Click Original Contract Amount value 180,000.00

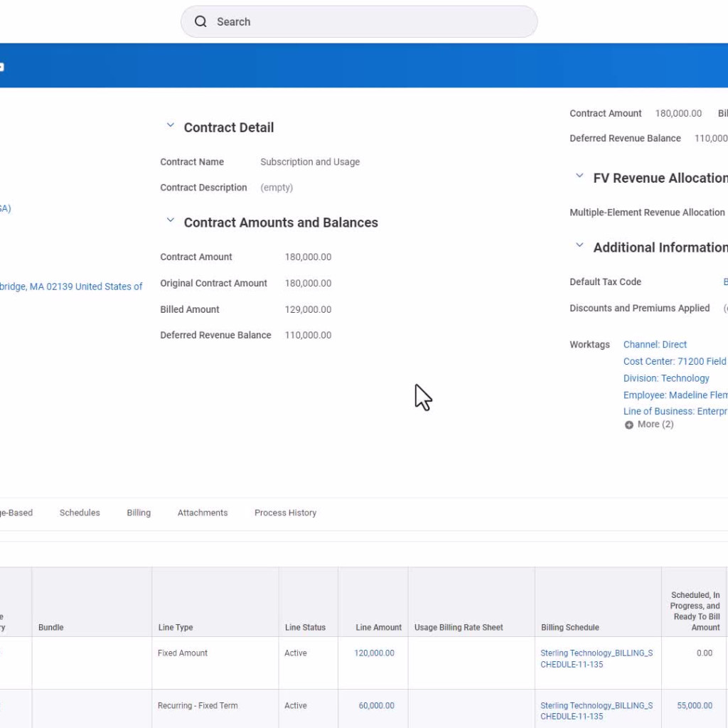[x=308, y=283]
